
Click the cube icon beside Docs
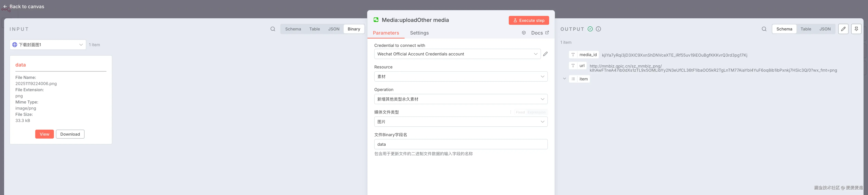point(524,33)
